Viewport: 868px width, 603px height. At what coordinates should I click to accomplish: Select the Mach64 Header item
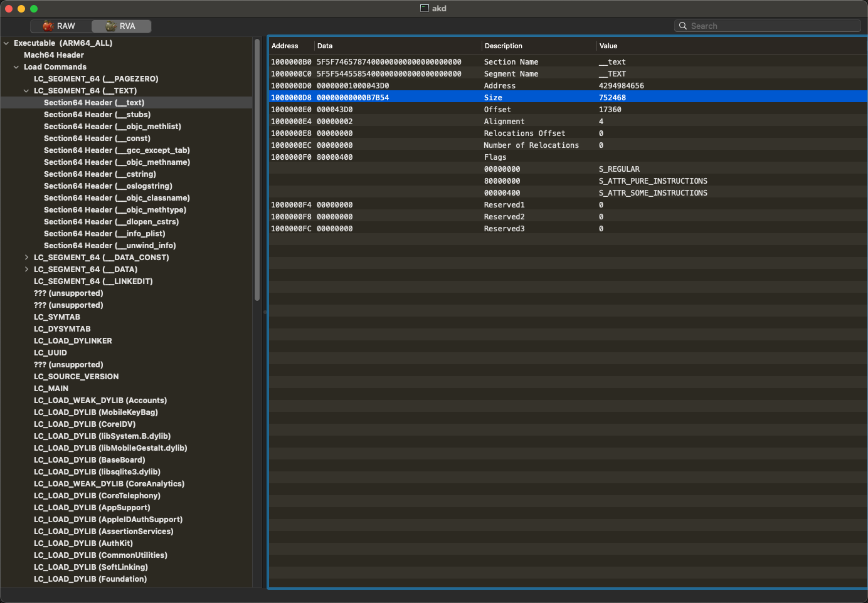pos(54,55)
